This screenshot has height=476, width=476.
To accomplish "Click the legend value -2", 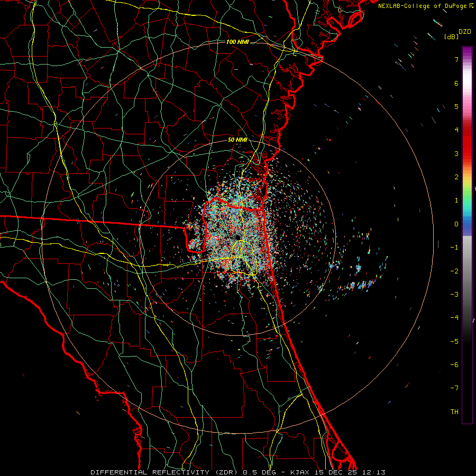I will tap(454, 271).
